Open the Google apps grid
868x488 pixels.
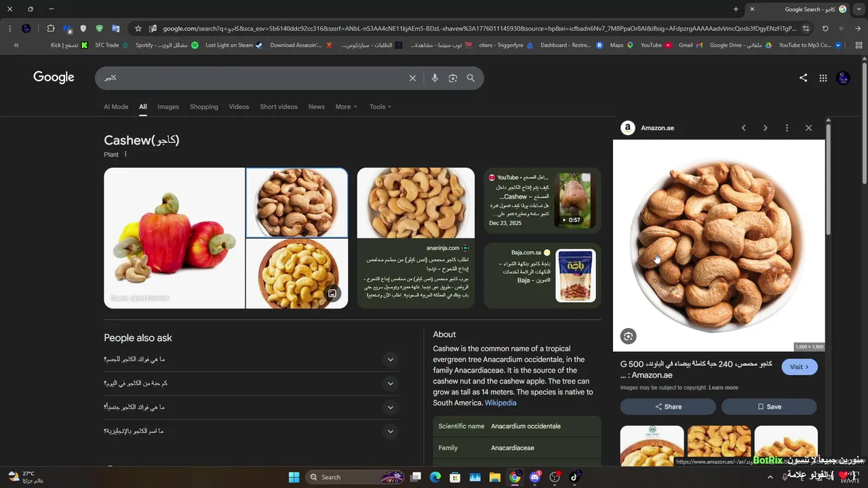coord(823,78)
